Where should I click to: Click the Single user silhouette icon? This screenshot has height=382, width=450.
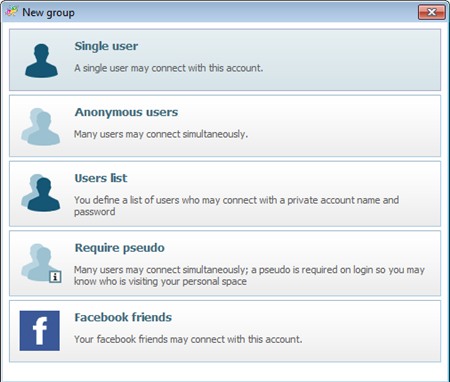41,61
